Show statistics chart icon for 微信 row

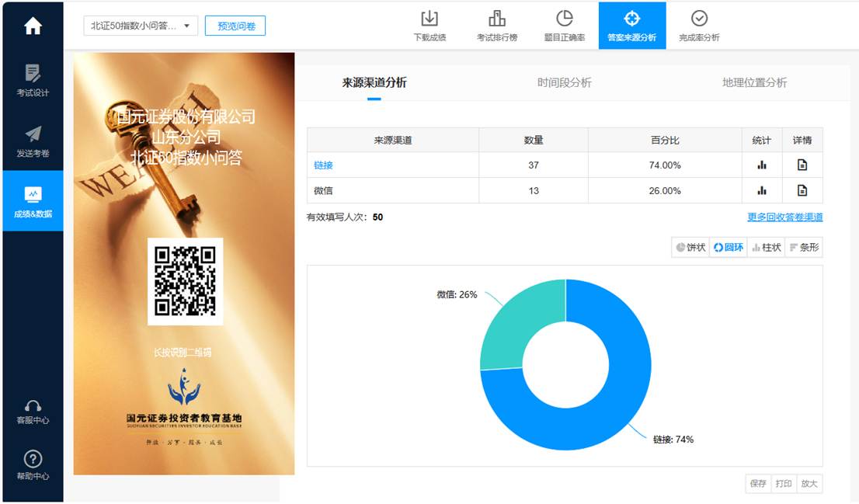(761, 190)
